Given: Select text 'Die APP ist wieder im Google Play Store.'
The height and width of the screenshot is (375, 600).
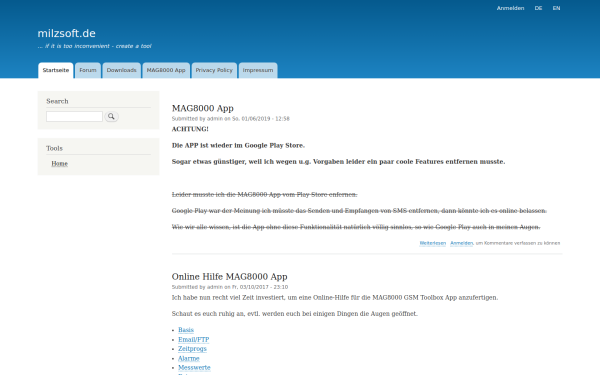Looking at the screenshot, I should 238,145.
